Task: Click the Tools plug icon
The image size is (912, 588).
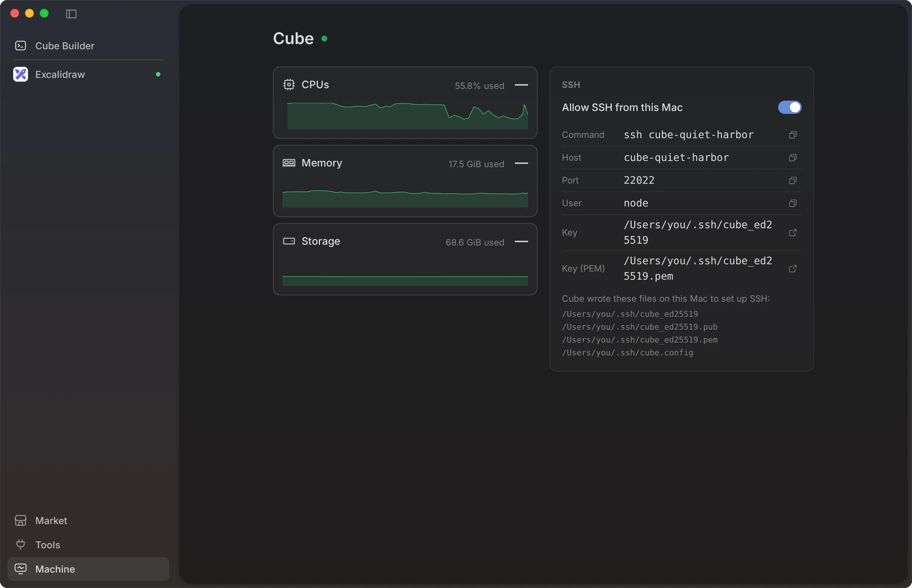Action: click(21, 545)
